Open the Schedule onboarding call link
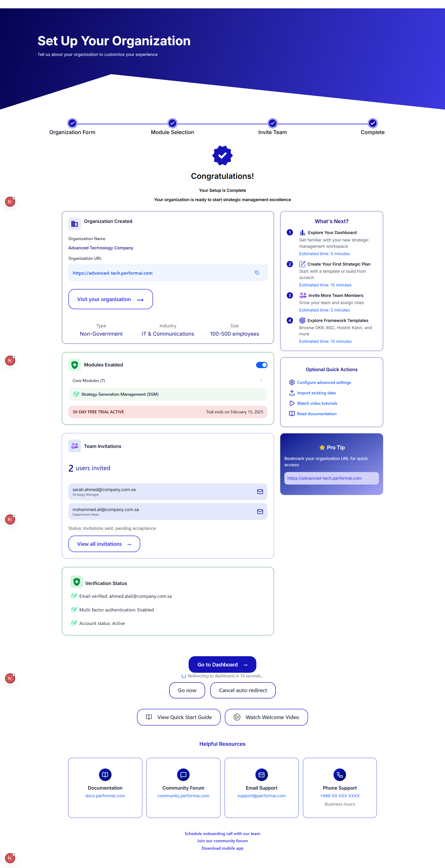 click(222, 833)
